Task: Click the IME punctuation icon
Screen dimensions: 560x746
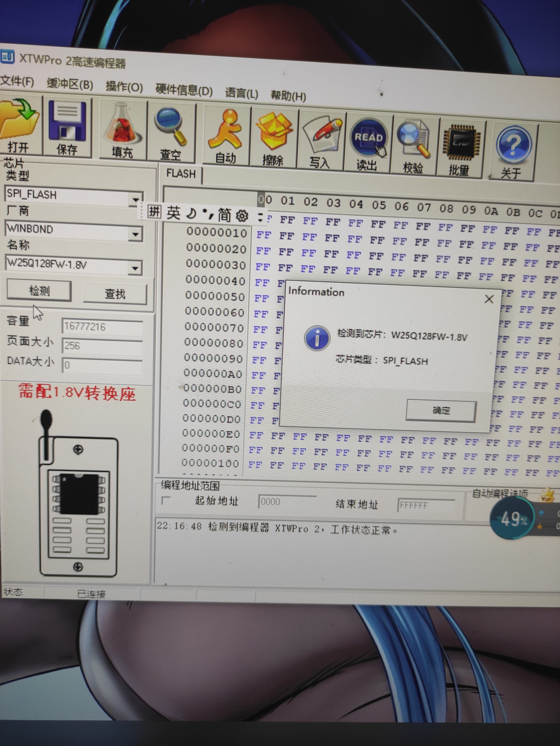Action: click(x=208, y=214)
